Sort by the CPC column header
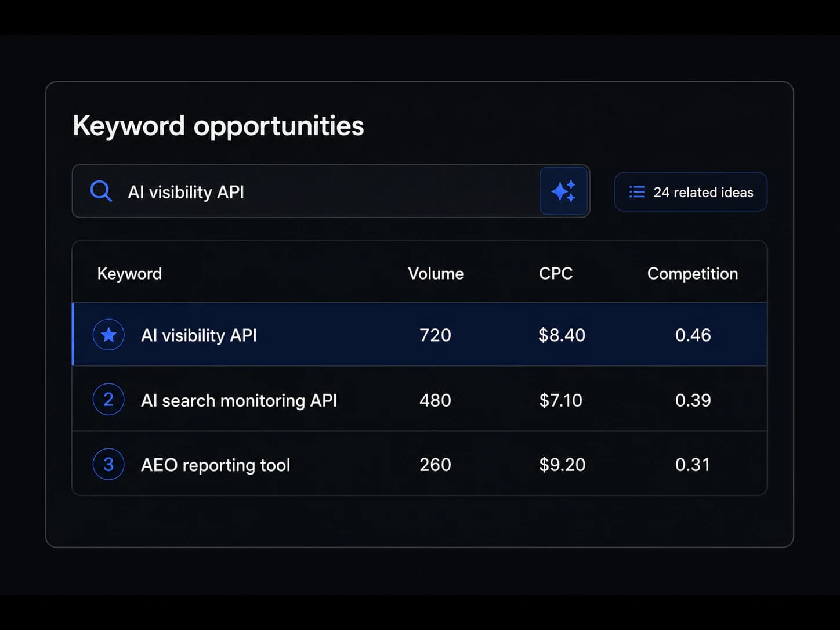This screenshot has width=840, height=630. coord(556,273)
